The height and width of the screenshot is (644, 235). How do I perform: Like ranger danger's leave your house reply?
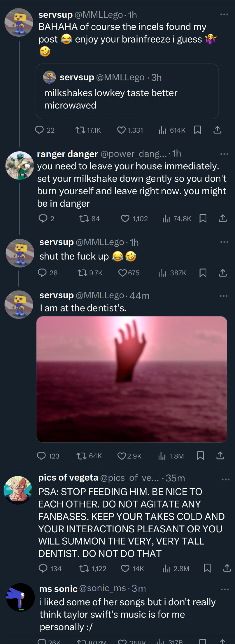(x=125, y=219)
